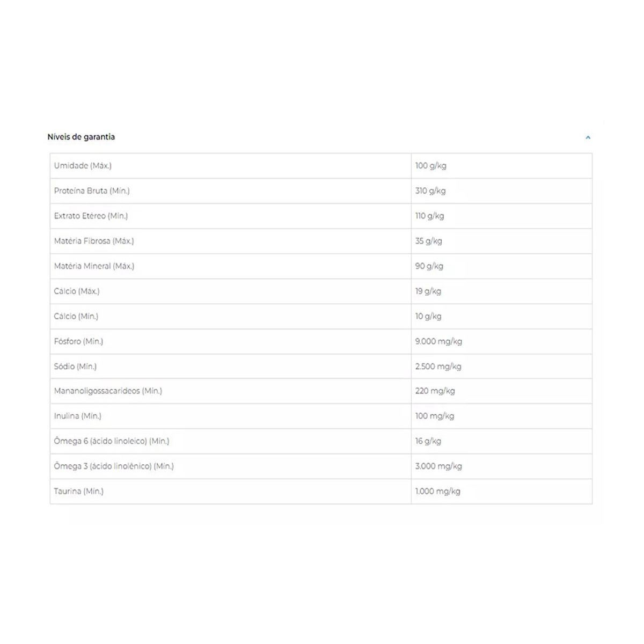Click the Cálcio (Máx.) row label
The image size is (644, 644).
(x=77, y=291)
